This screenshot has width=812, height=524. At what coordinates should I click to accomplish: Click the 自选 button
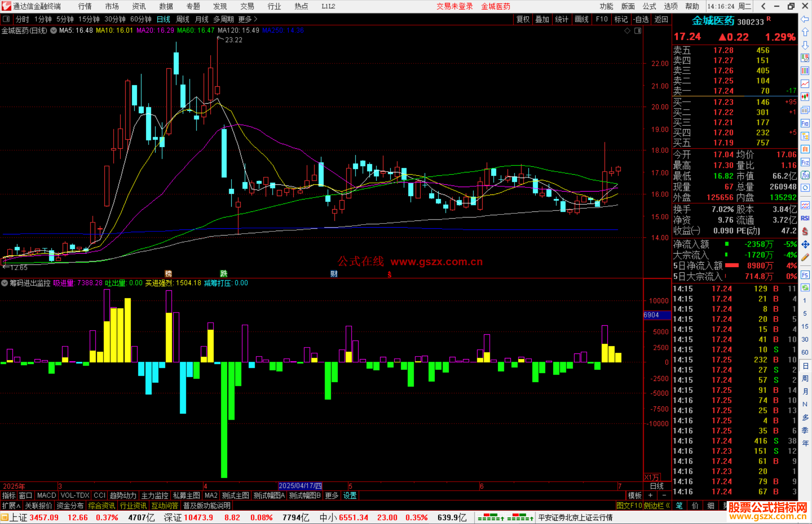(641, 19)
